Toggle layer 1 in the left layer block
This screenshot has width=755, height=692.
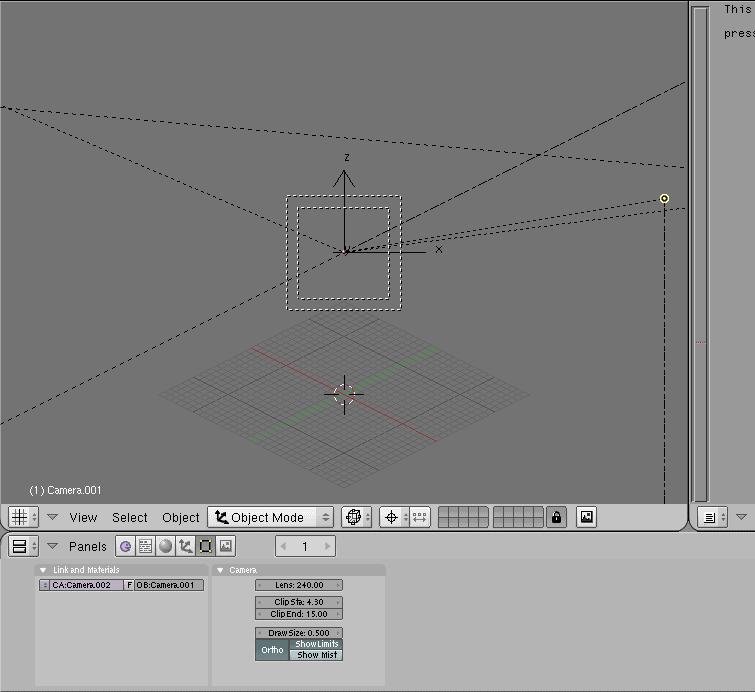pyautogui.click(x=443, y=512)
